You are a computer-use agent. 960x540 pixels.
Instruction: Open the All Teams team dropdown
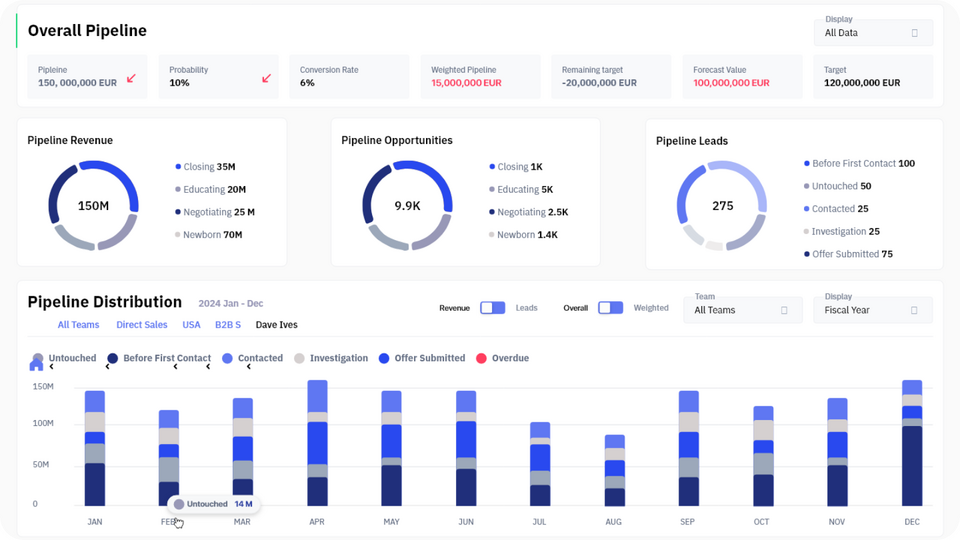[743, 310]
